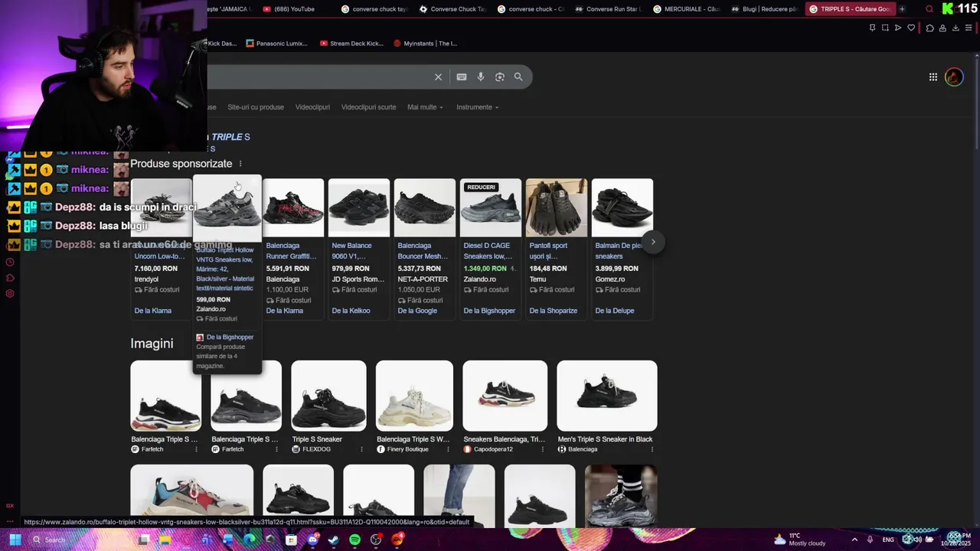980x551 pixels.
Task: Open the Spotify icon in the taskbar
Action: (354, 540)
